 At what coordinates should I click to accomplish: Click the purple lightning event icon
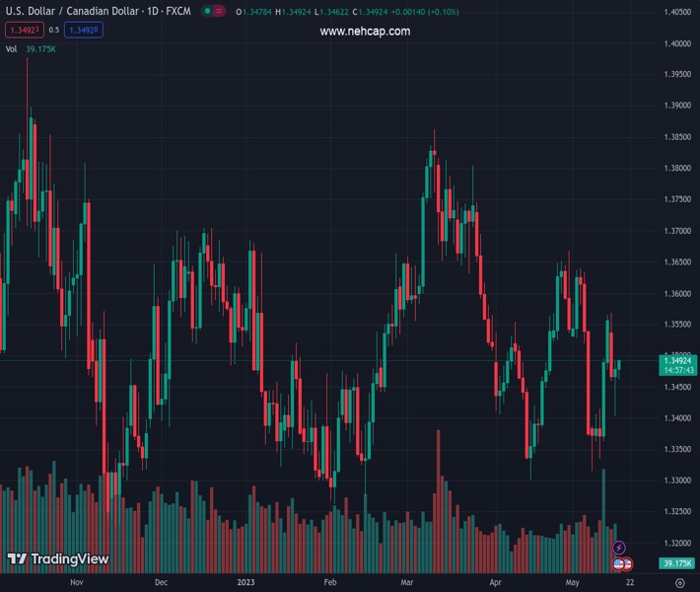click(x=619, y=548)
